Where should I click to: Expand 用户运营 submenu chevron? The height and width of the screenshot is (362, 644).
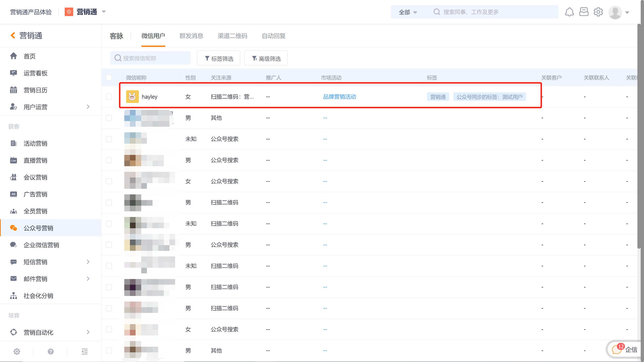point(88,107)
